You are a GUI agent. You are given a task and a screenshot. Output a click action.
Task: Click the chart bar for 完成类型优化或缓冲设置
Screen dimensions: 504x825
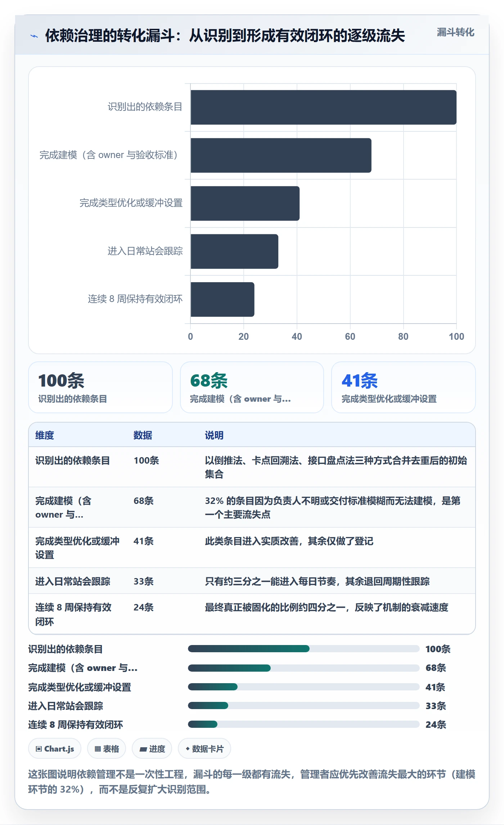pyautogui.click(x=245, y=203)
